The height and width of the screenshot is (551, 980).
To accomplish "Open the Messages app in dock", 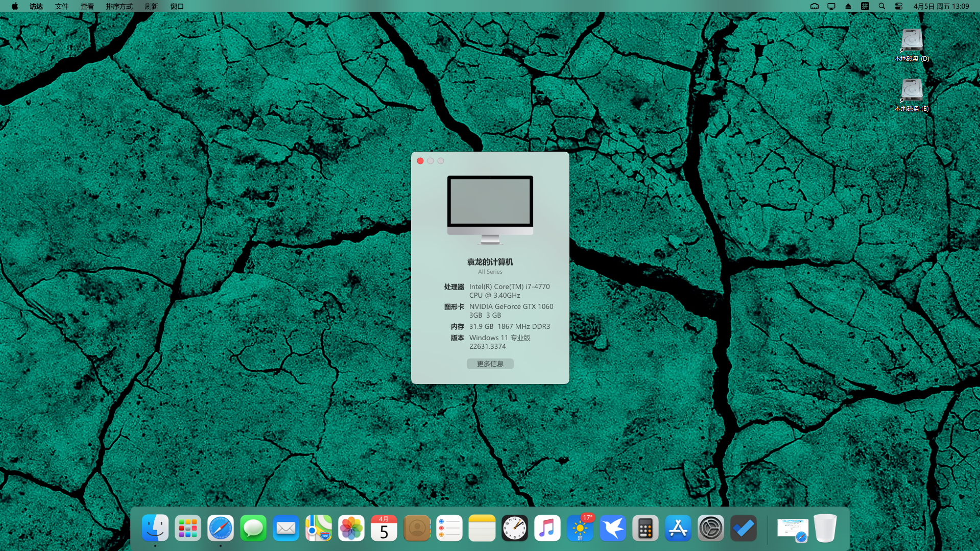I will click(253, 528).
